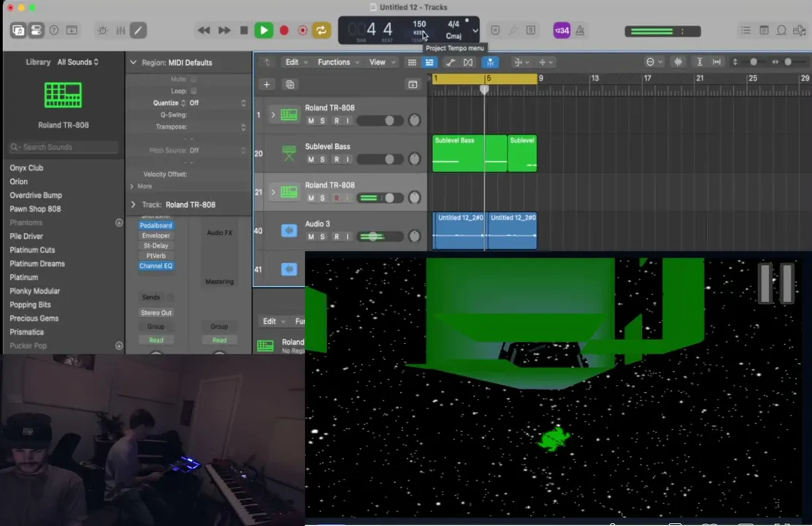The image size is (812, 526).
Task: Click the Pedalboard plugin slot
Action: tap(156, 226)
